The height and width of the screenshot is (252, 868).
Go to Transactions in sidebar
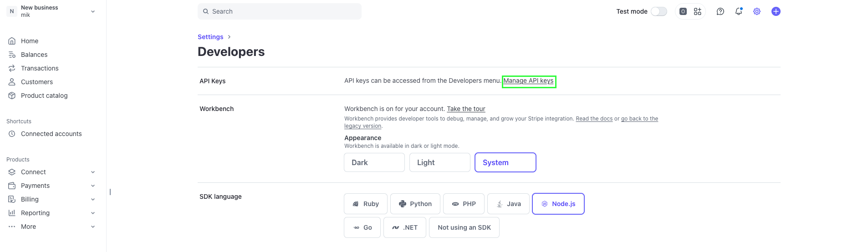[x=40, y=68]
